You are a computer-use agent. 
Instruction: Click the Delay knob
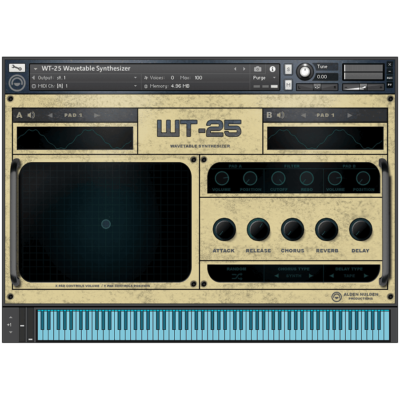pos(361,229)
